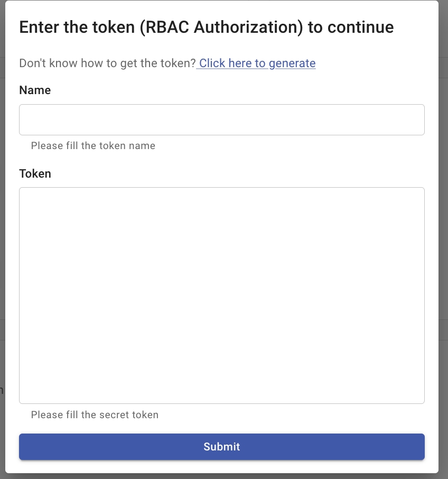Select the multiline field under Token
This screenshot has height=479, width=448.
coord(222,295)
